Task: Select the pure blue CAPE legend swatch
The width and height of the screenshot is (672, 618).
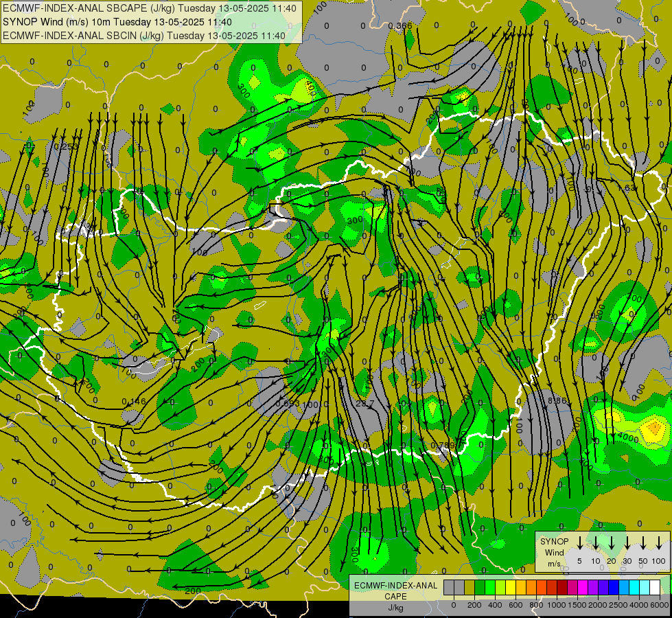Action: (614, 587)
